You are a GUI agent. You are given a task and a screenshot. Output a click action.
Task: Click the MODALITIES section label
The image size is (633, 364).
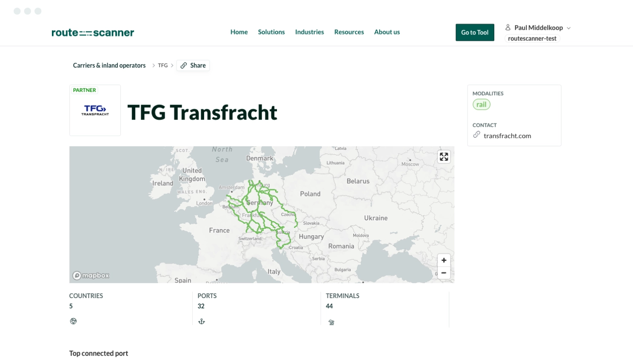tap(488, 94)
